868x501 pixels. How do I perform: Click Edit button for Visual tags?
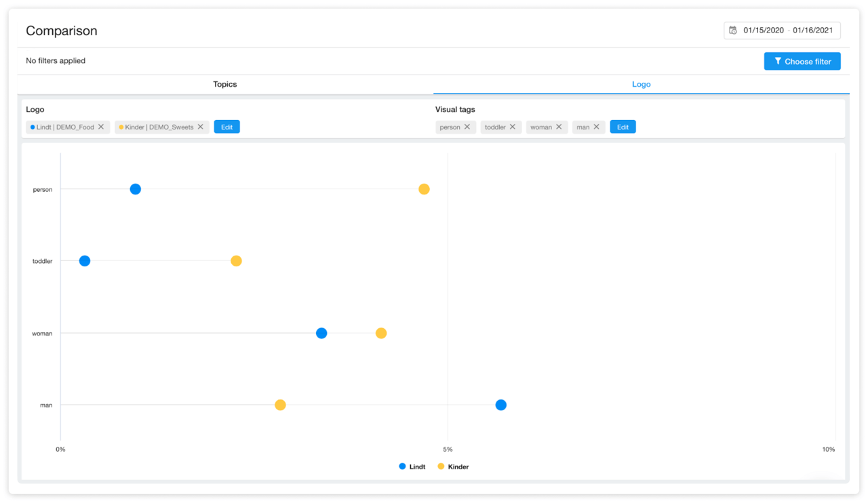[623, 127]
